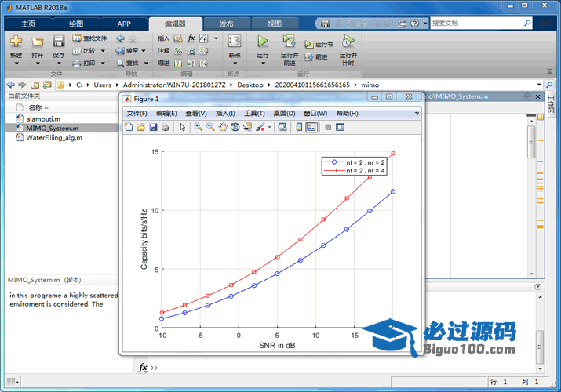This screenshot has height=392, width=561.
Task: Select the Zoom In tool in Figure toolbar
Action: [x=199, y=127]
